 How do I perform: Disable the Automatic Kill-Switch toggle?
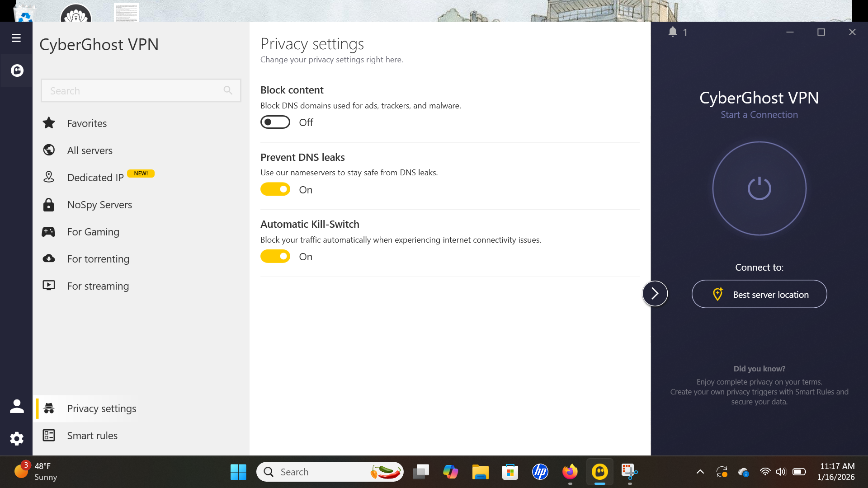point(275,256)
